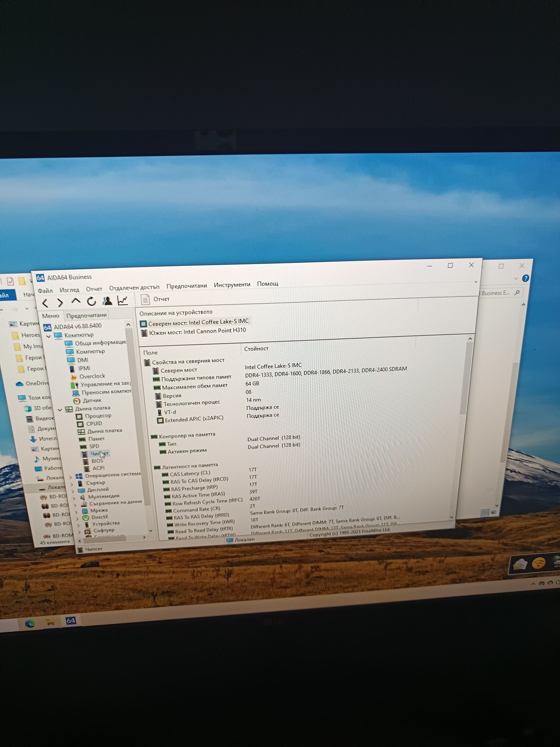Switch to the Предпочитани sidebar tab

(x=86, y=315)
